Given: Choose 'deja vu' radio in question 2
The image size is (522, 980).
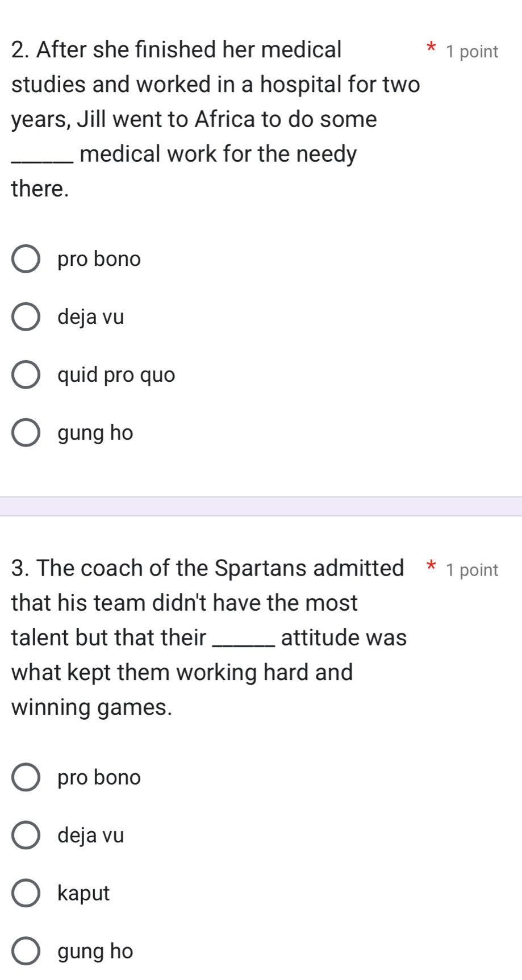Looking at the screenshot, I should coord(26,317).
